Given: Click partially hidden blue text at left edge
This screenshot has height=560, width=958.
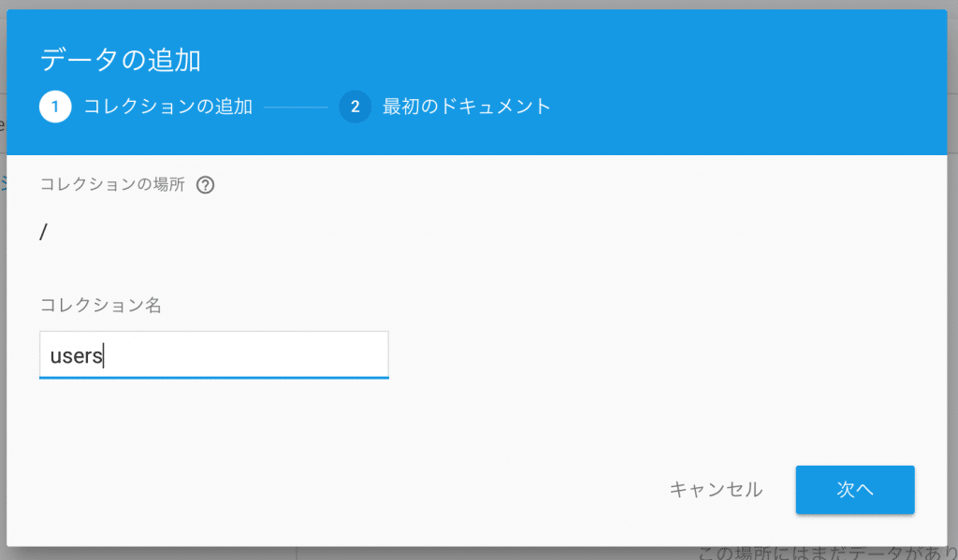Looking at the screenshot, I should (3, 182).
